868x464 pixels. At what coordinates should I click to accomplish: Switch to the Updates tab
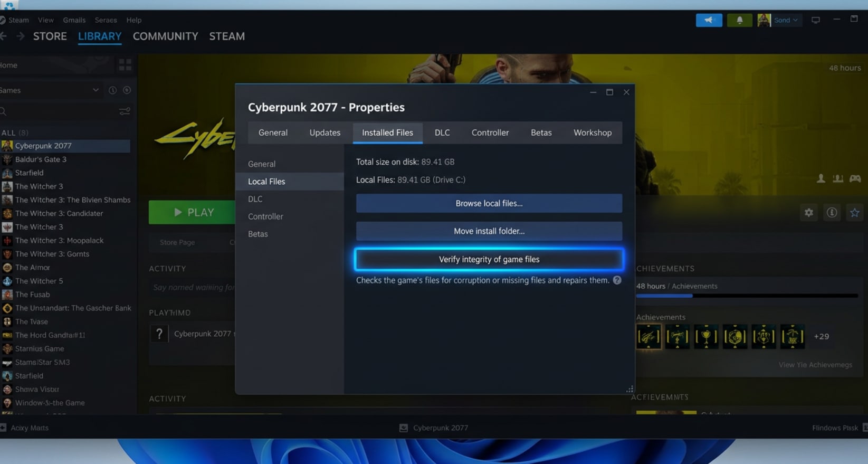325,132
